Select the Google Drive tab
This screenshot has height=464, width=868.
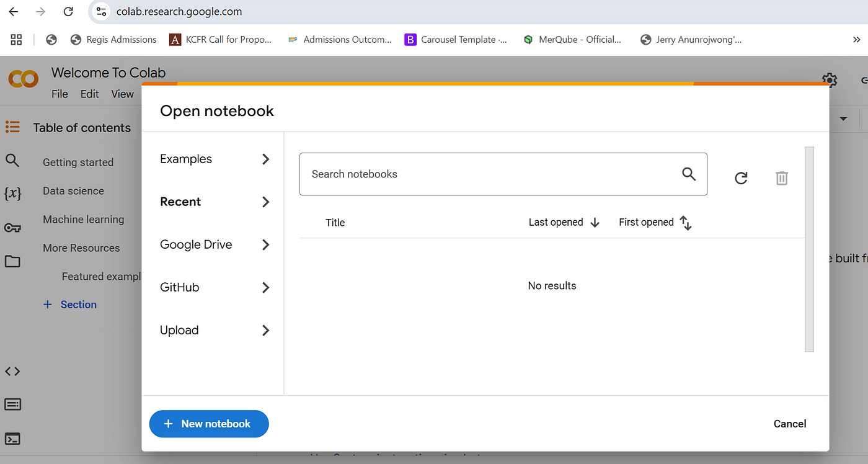point(215,244)
